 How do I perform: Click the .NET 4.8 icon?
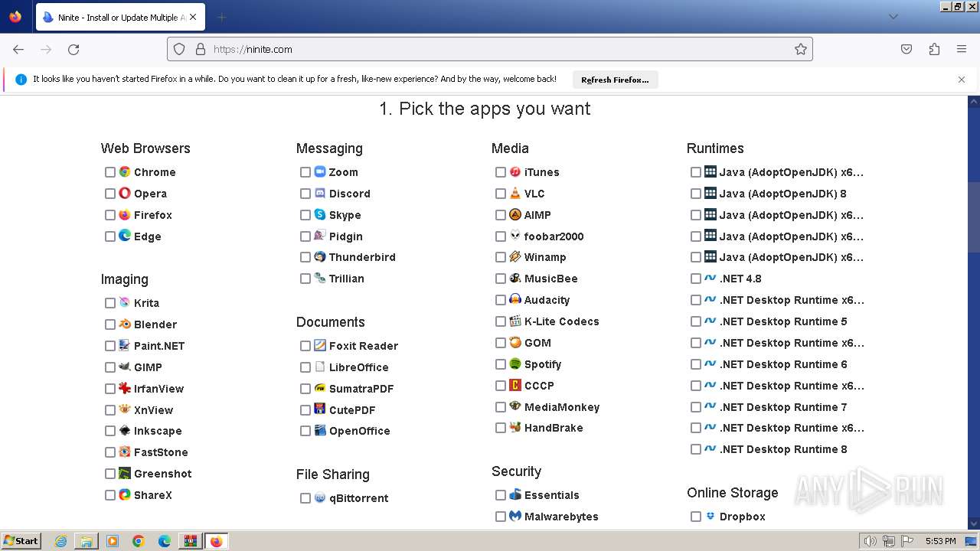coord(710,279)
